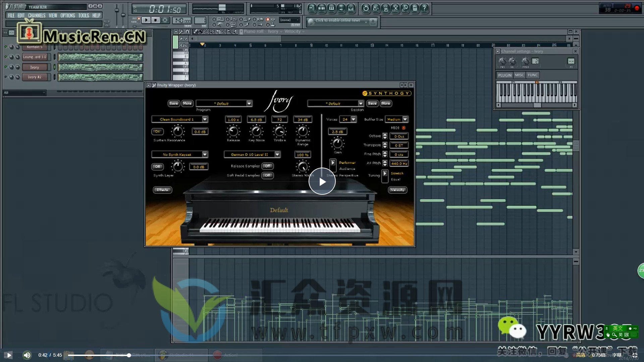Click the Session More button in Ivory
644x362 pixels.
[x=386, y=103]
